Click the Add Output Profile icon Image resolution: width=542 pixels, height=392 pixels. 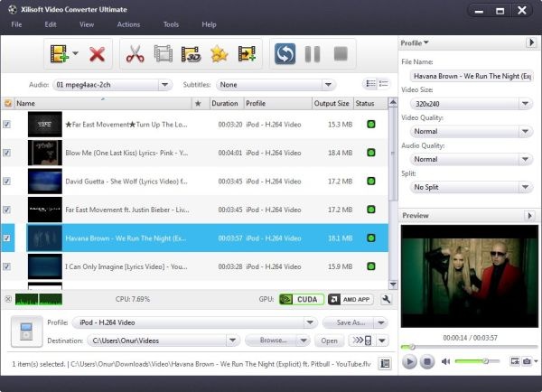coord(247,54)
